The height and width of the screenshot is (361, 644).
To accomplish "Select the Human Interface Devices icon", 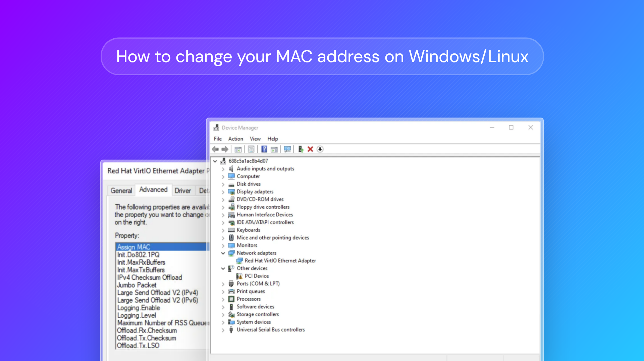I will (x=231, y=215).
